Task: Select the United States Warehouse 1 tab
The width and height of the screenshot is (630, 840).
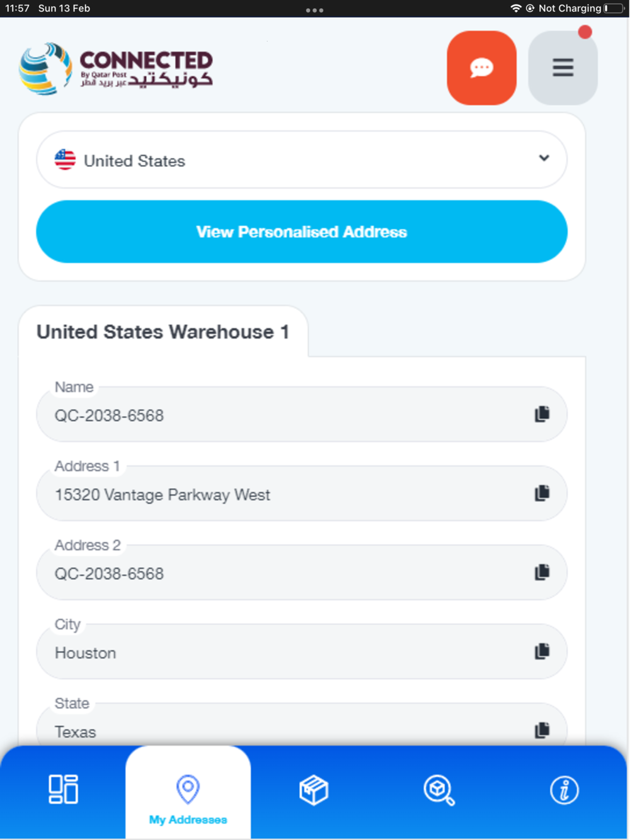Action: (163, 332)
